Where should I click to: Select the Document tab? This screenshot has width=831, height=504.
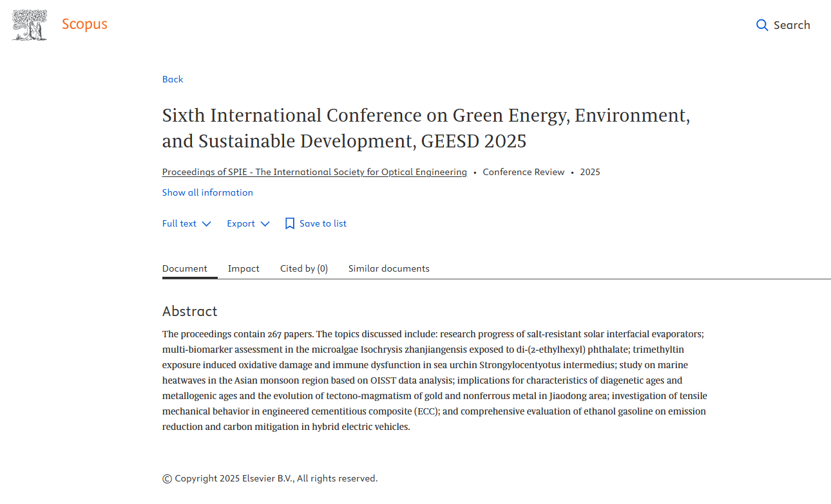pos(185,268)
